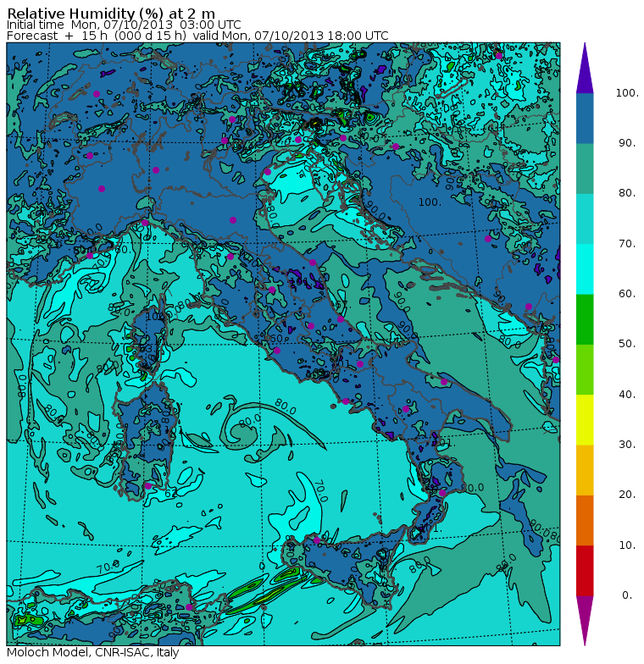This screenshot has width=644, height=664.
Task: Click the dark blue 90–100 legend color band
Action: (x=585, y=119)
